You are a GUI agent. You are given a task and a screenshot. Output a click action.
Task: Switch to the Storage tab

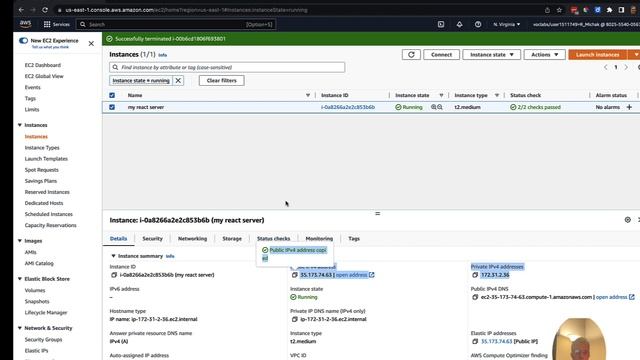[232, 238]
